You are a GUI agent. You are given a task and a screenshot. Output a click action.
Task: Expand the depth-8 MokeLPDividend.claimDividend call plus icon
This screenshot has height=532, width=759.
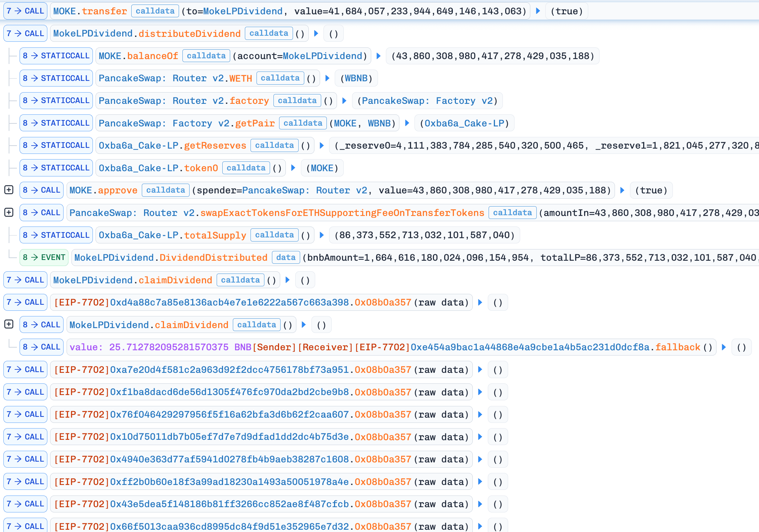(9, 324)
